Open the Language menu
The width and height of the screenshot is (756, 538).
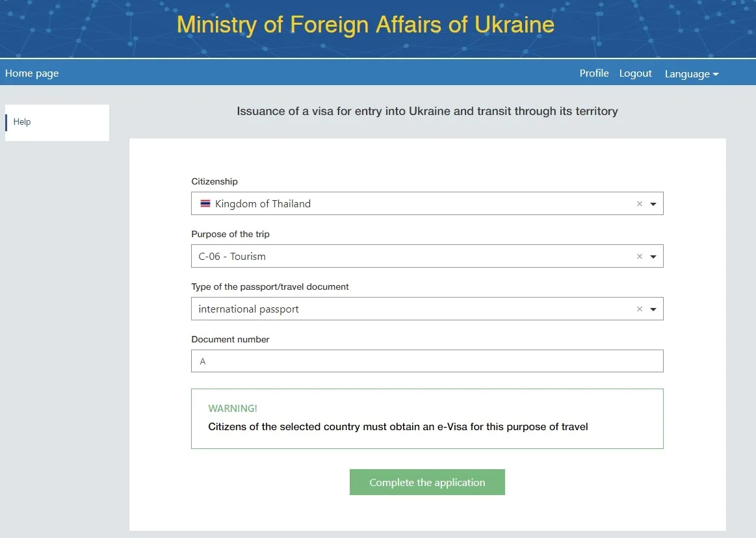[692, 74]
